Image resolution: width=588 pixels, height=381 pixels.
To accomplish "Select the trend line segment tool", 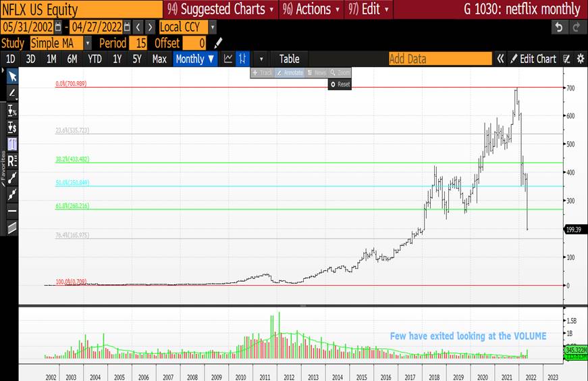I will pyautogui.click(x=12, y=178).
